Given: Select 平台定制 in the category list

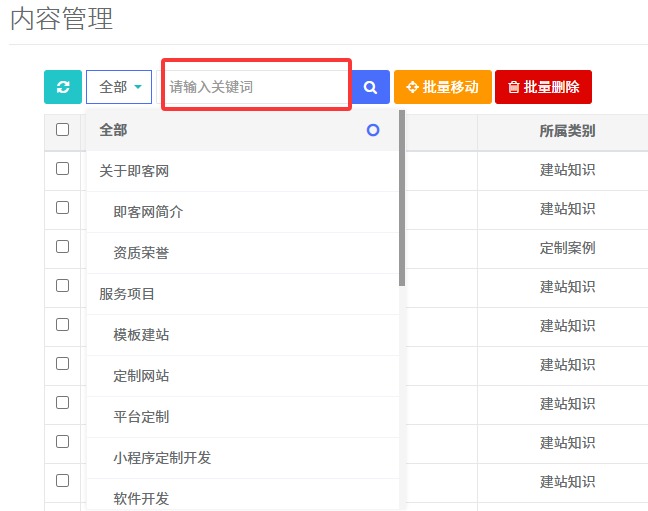Looking at the screenshot, I should point(141,417).
